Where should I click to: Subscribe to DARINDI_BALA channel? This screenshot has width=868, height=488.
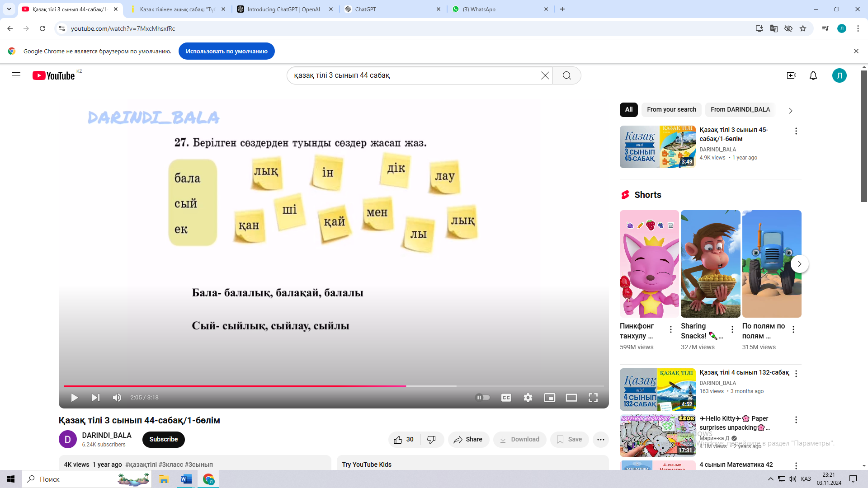click(163, 439)
